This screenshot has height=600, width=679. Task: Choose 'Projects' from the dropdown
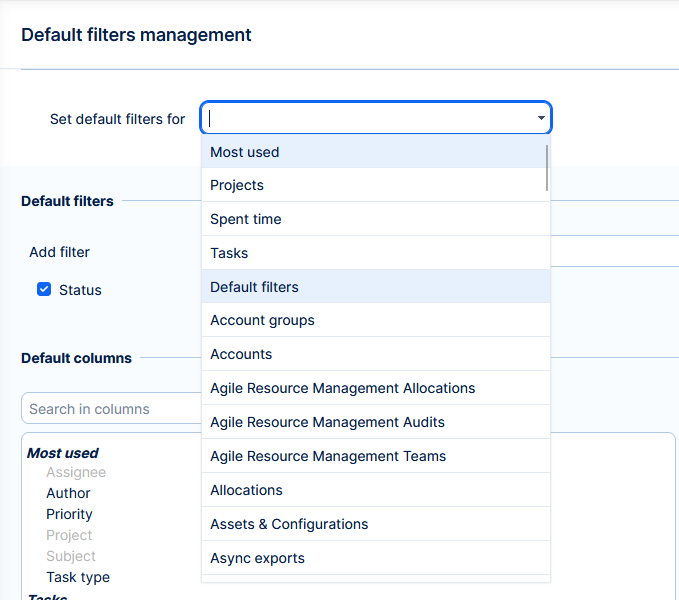374,185
